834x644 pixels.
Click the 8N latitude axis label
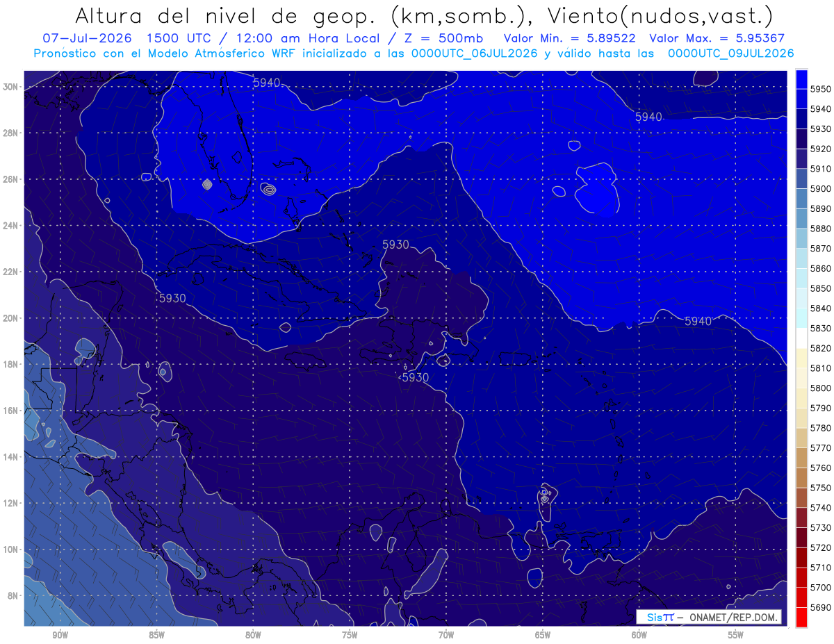click(x=13, y=596)
